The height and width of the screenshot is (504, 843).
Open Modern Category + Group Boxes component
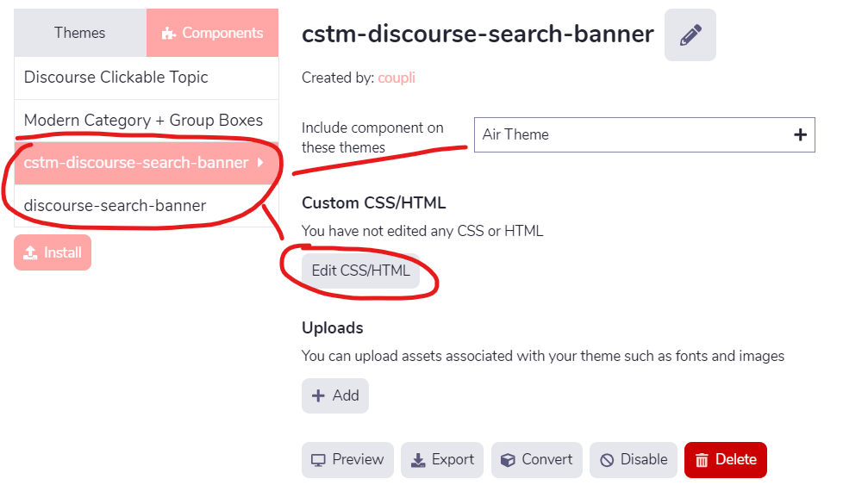[x=143, y=120]
